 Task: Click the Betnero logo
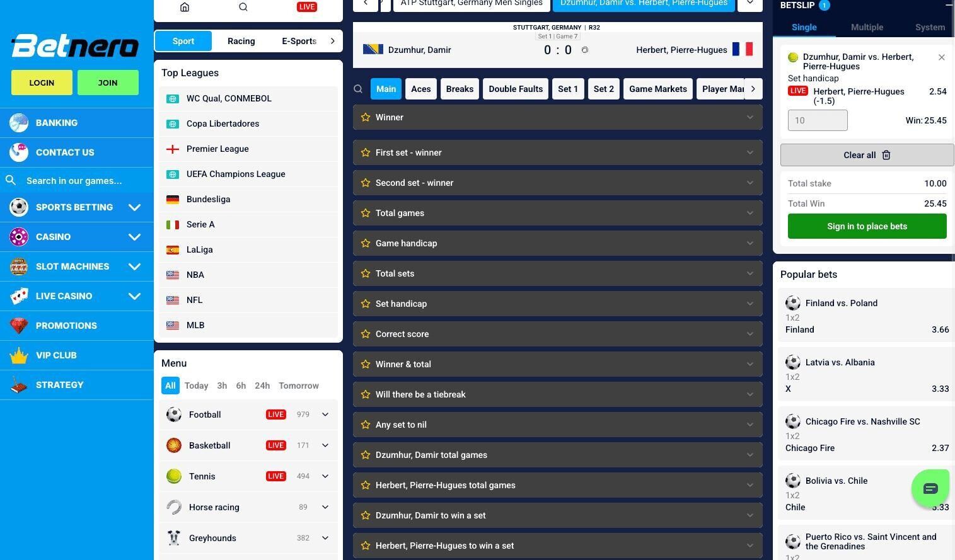point(75,46)
